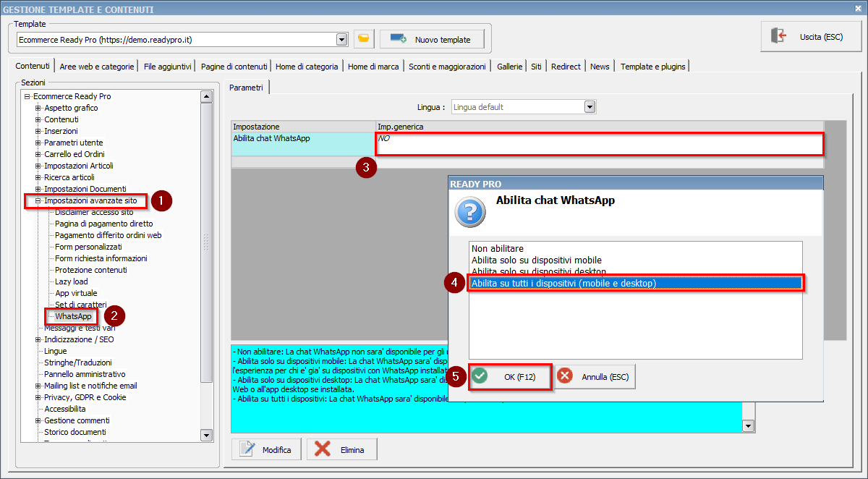Open the Lingua default dropdown

[x=590, y=107]
